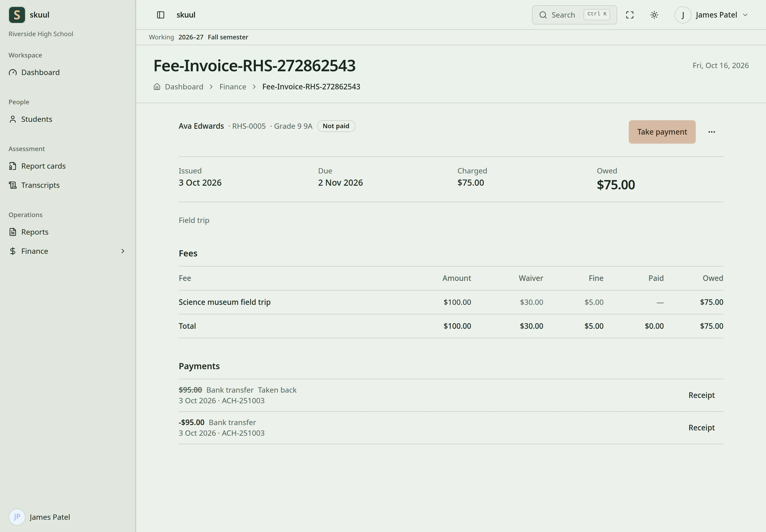Image resolution: width=766 pixels, height=532 pixels.
Task: Click James Patel name at sidebar bottom
Action: click(50, 517)
